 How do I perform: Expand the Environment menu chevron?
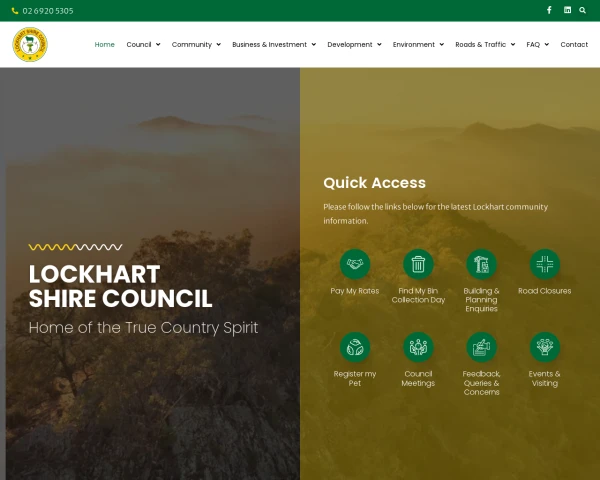click(x=442, y=44)
